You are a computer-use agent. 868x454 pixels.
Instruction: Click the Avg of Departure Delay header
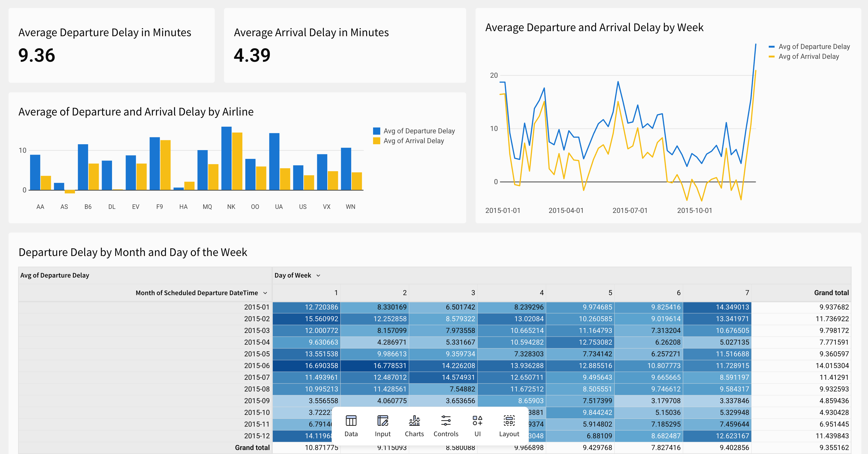55,275
